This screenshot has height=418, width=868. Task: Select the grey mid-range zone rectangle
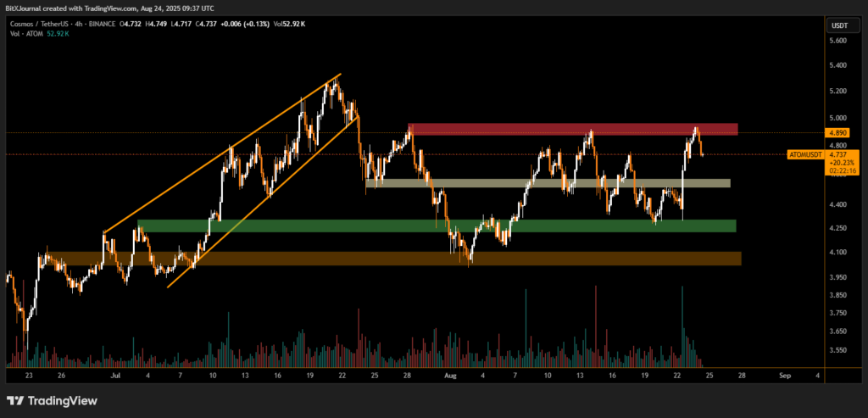[x=547, y=183]
